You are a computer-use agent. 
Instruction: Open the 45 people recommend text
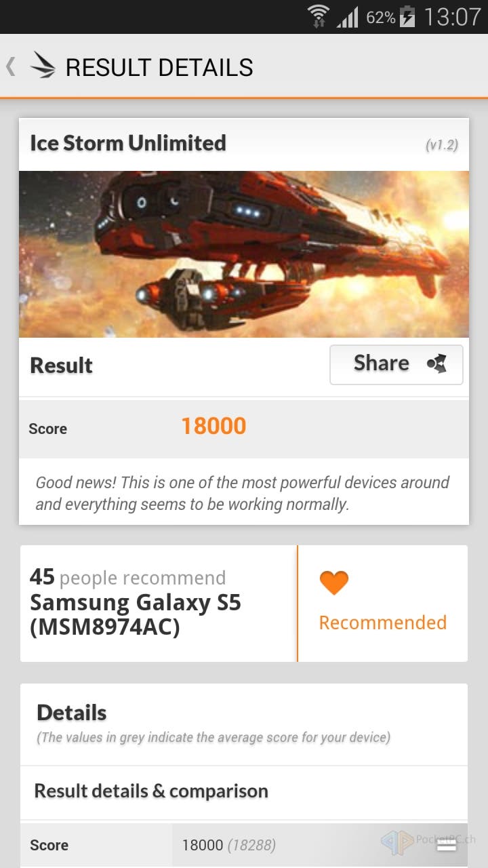point(128,578)
